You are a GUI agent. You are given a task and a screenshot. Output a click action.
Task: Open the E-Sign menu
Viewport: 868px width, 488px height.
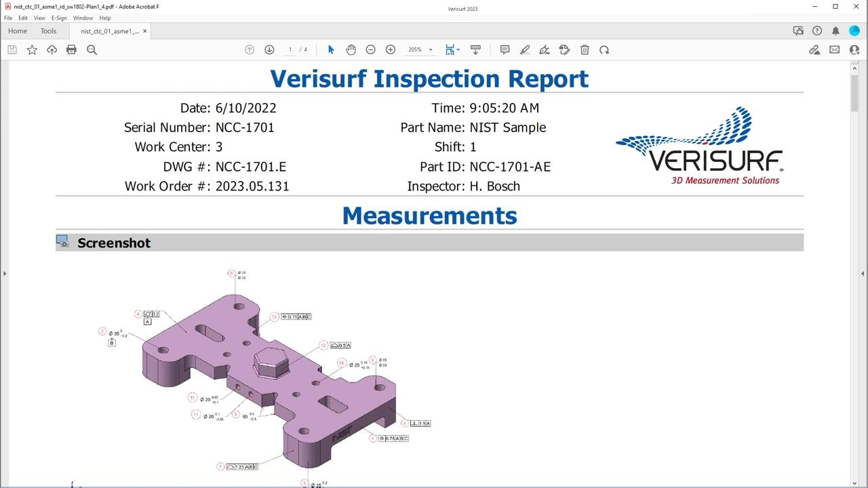pyautogui.click(x=59, y=18)
